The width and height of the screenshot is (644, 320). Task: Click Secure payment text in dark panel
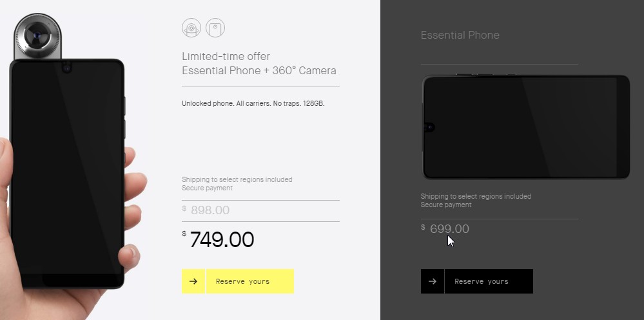[x=446, y=205]
